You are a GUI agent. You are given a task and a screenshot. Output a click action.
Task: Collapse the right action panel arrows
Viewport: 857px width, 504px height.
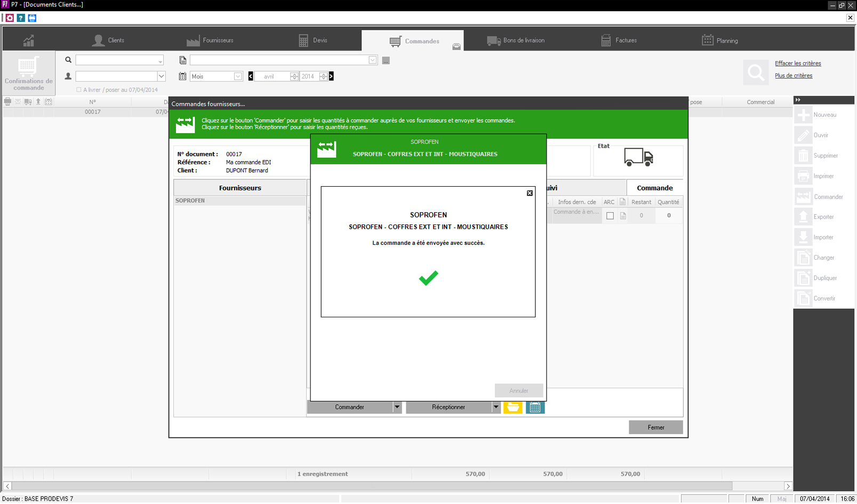pos(798,100)
